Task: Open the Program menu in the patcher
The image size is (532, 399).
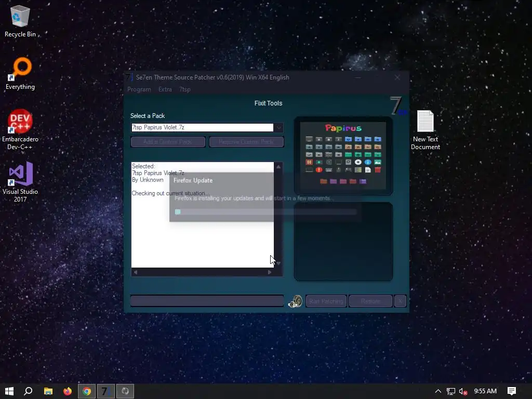Action: click(139, 89)
